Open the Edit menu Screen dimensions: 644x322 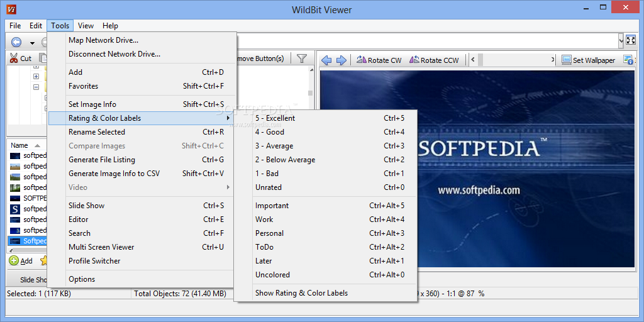36,25
